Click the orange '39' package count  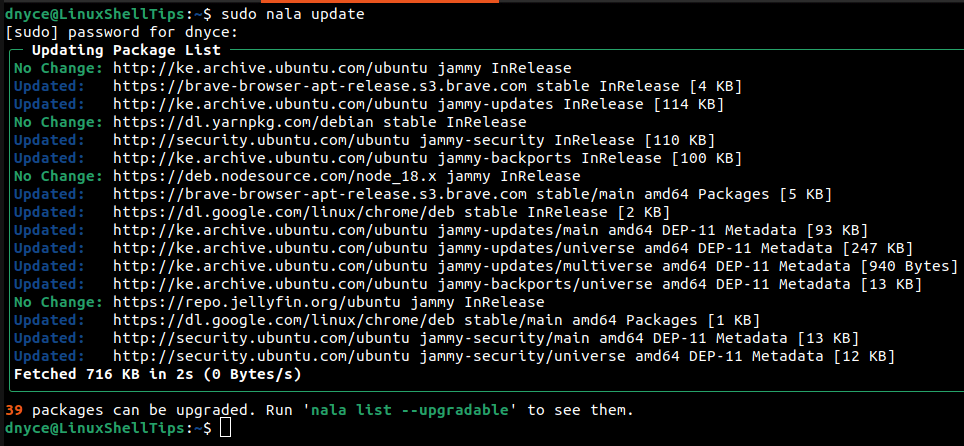pos(14,410)
